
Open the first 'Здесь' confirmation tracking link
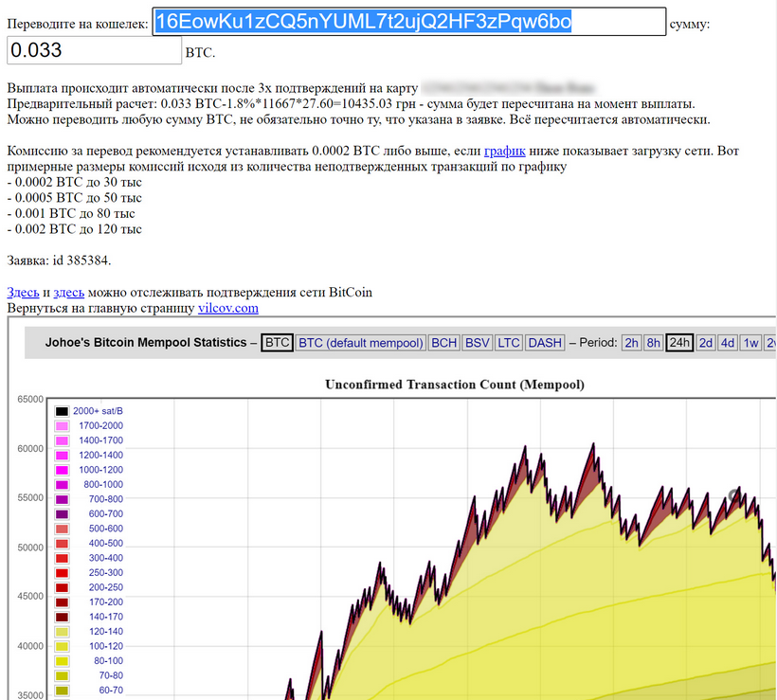[x=23, y=293]
